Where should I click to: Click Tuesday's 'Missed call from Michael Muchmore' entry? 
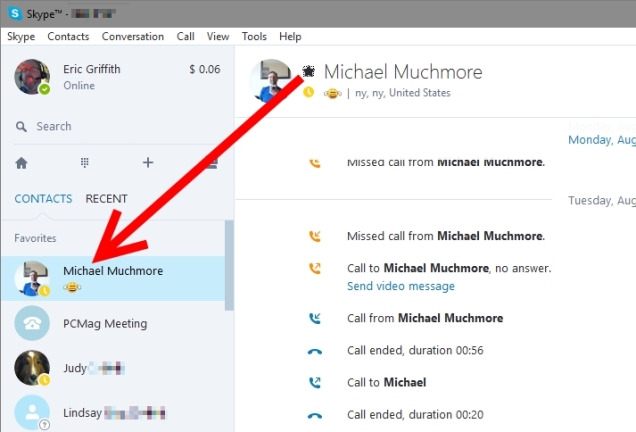(x=446, y=236)
